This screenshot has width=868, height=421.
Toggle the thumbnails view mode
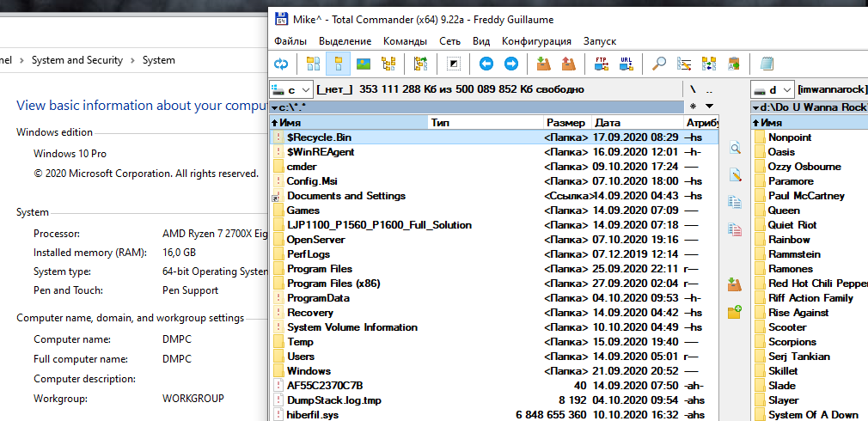(x=364, y=64)
